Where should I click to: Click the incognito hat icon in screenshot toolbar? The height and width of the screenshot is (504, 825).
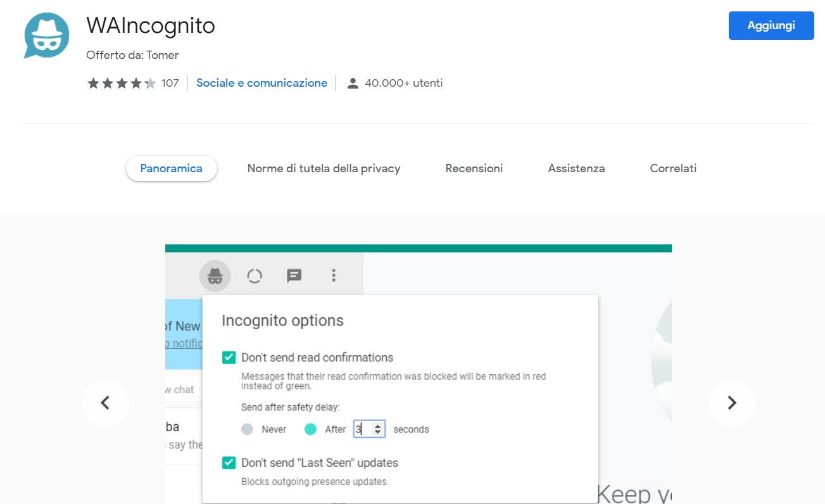(215, 275)
